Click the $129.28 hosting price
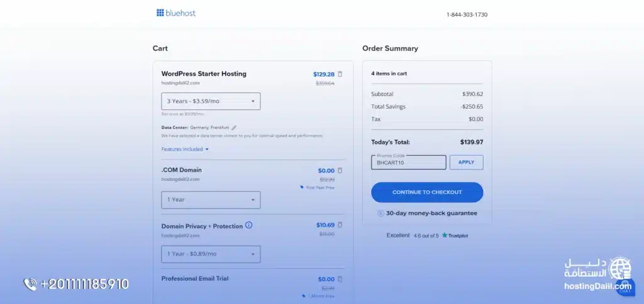 click(324, 74)
